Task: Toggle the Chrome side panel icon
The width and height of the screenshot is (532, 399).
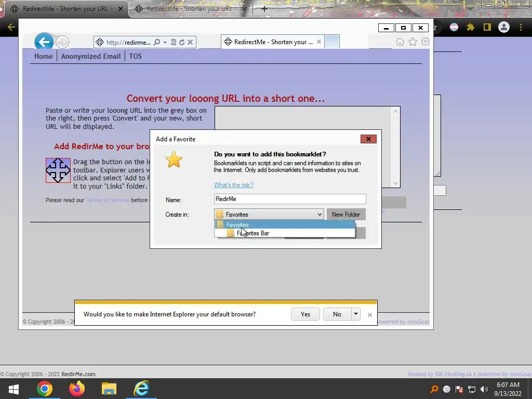Action: (x=487, y=27)
